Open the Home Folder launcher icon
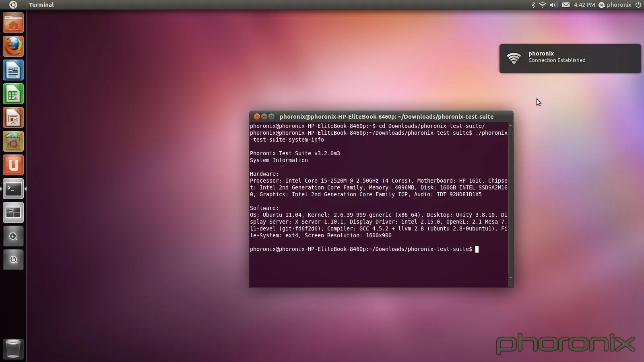644x362 pixels. point(13,23)
